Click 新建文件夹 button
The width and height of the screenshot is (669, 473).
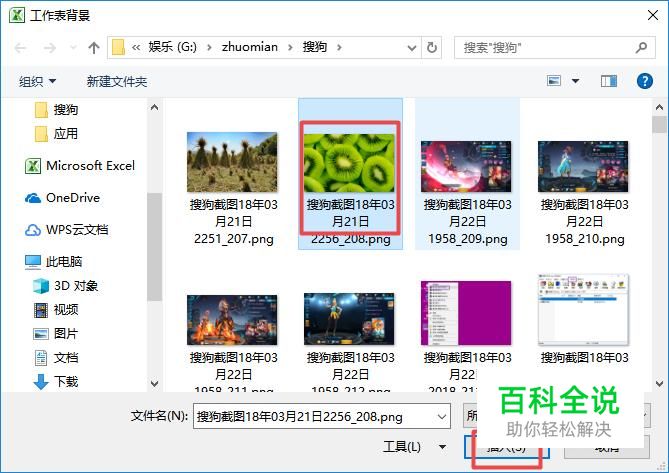117,81
